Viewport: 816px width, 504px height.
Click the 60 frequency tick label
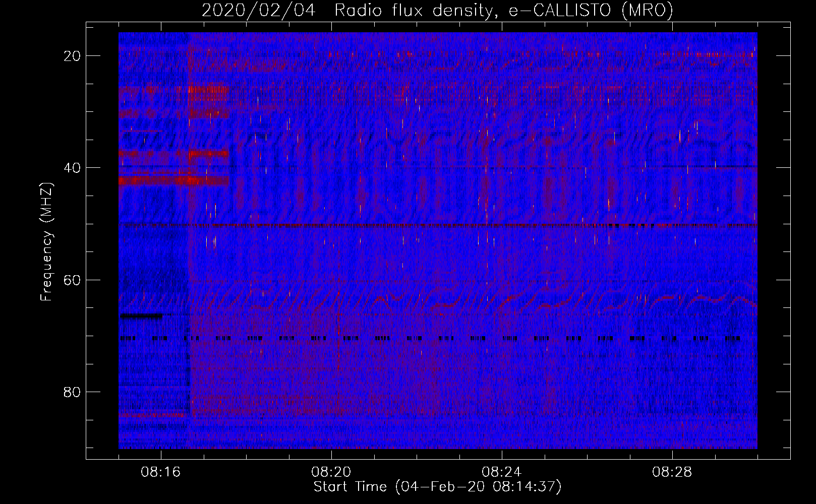(x=73, y=280)
